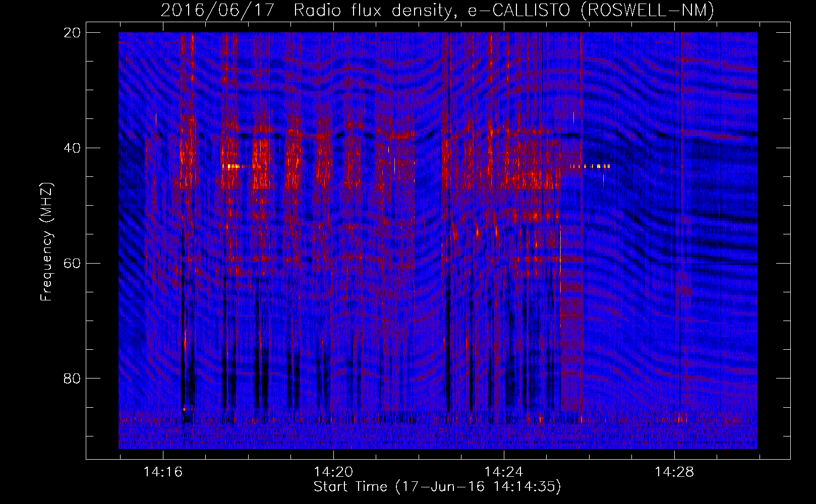Select the 60 frequency tick label

(x=72, y=263)
